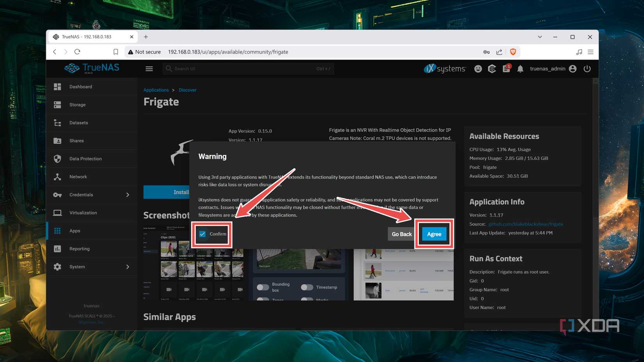Click the browser back arrow
644x362 pixels.
(55, 52)
